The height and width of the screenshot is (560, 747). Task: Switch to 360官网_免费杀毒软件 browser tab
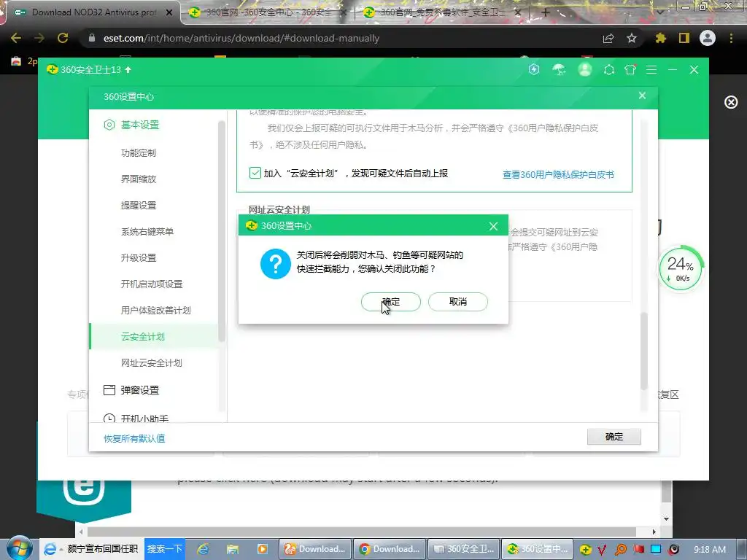[442, 13]
